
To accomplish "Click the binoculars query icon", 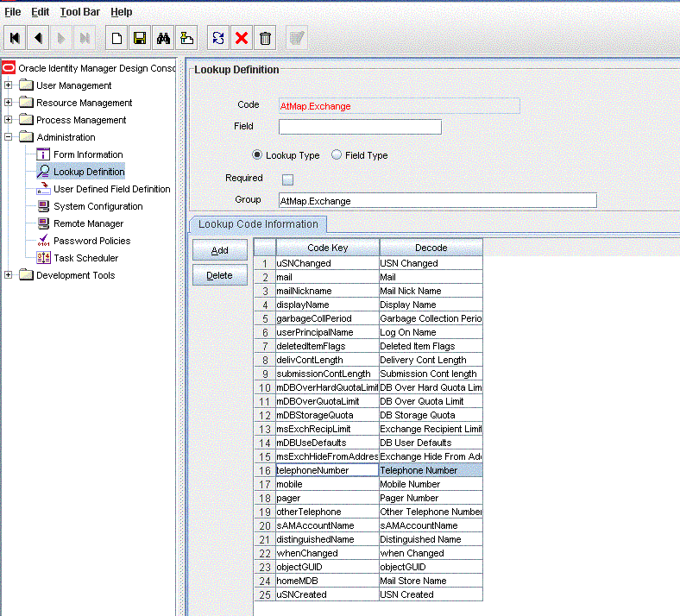I will pos(163,38).
